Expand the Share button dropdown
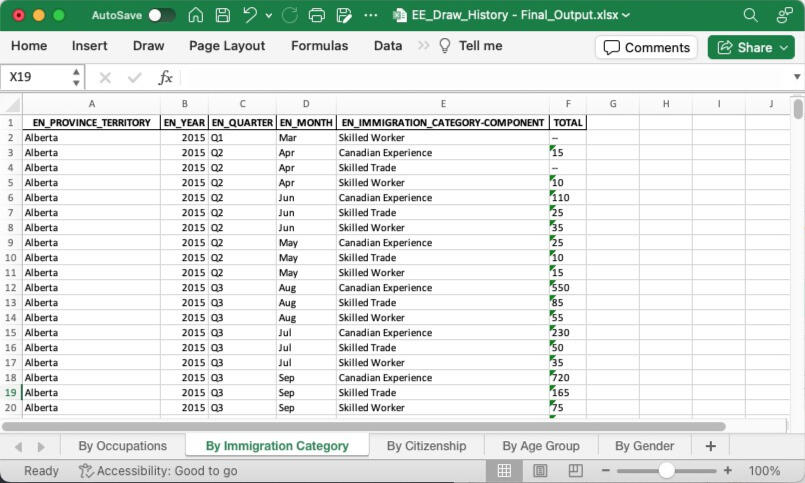 (x=785, y=47)
